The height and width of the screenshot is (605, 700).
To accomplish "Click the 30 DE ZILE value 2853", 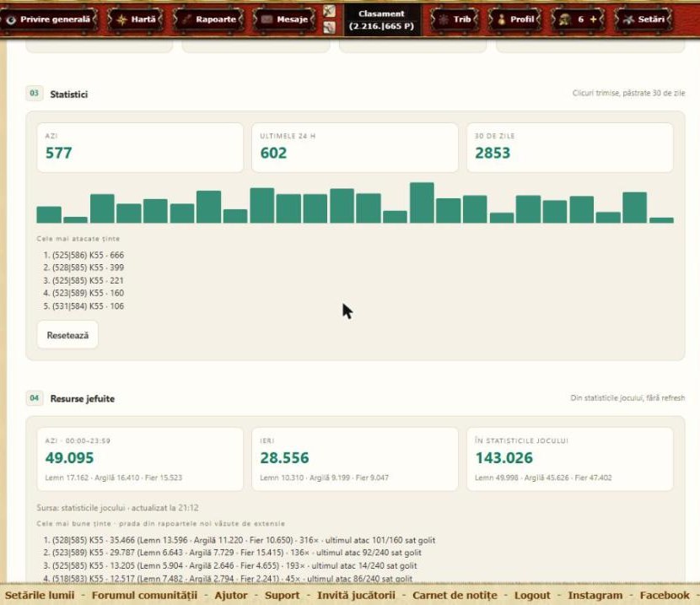I will click(493, 153).
